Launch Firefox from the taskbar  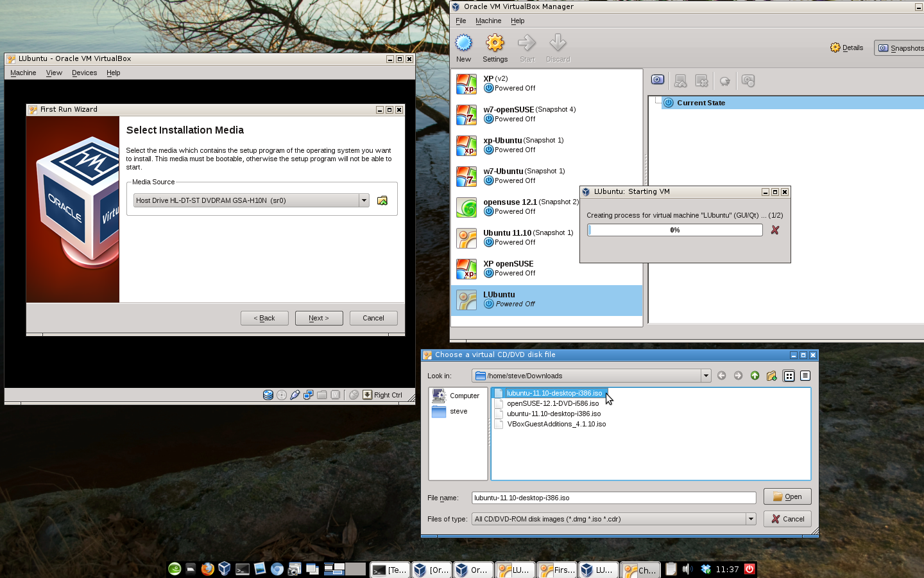(207, 569)
